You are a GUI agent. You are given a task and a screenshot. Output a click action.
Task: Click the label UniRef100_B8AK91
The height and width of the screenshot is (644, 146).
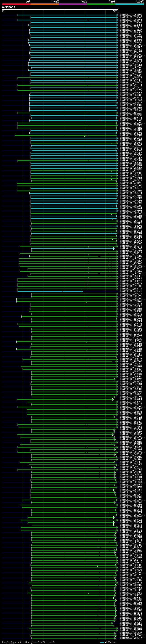(x=131, y=42)
